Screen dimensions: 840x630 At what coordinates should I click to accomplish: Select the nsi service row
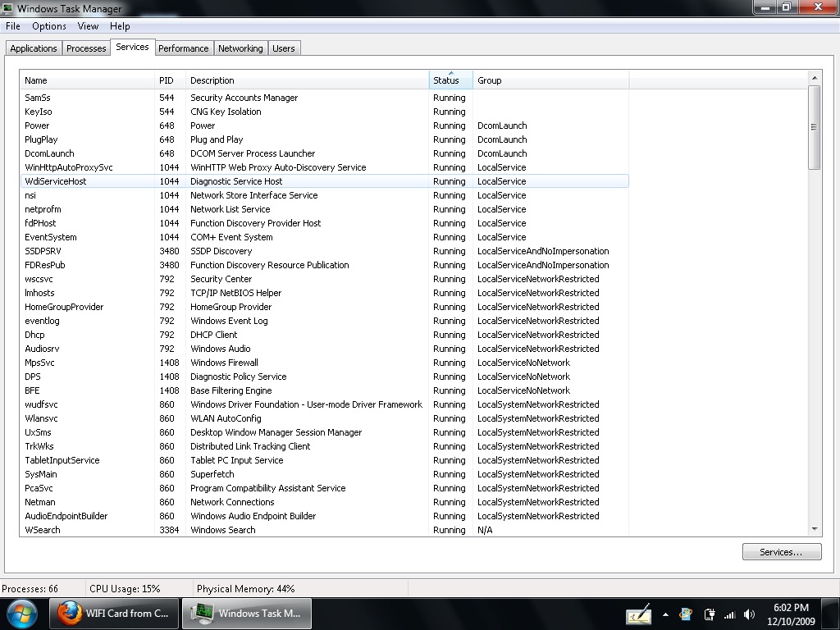[324, 195]
